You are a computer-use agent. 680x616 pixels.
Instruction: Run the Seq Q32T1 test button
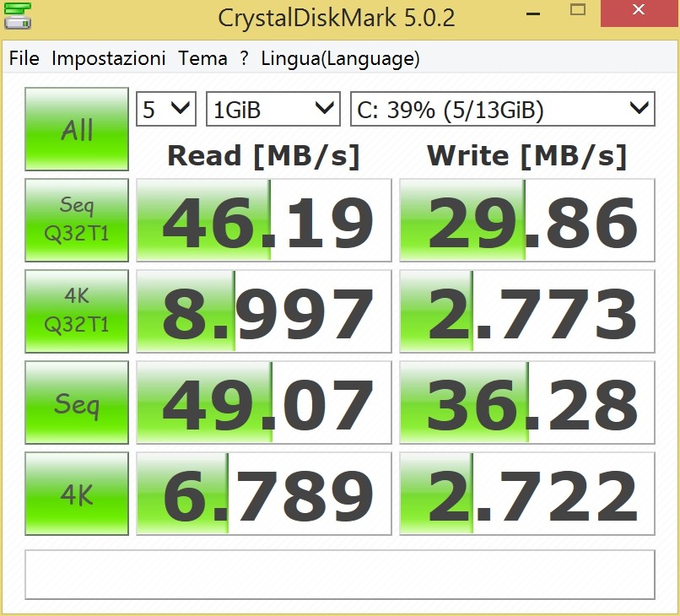coord(77,219)
